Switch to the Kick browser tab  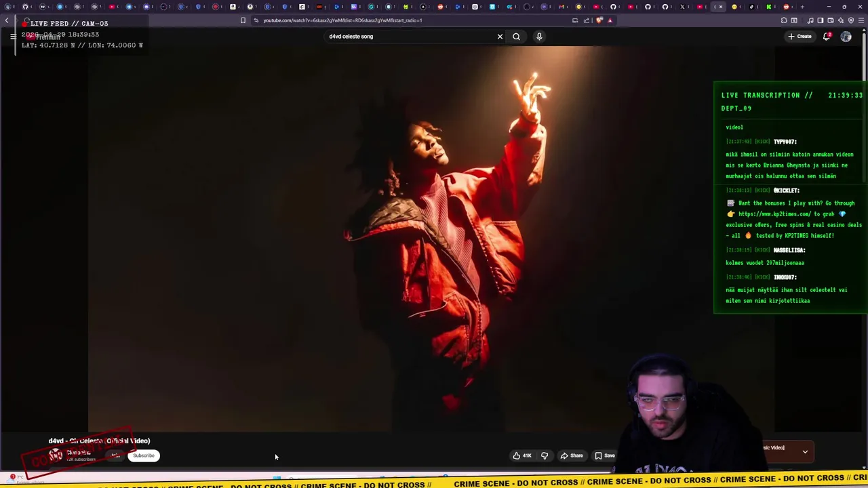coord(769,7)
